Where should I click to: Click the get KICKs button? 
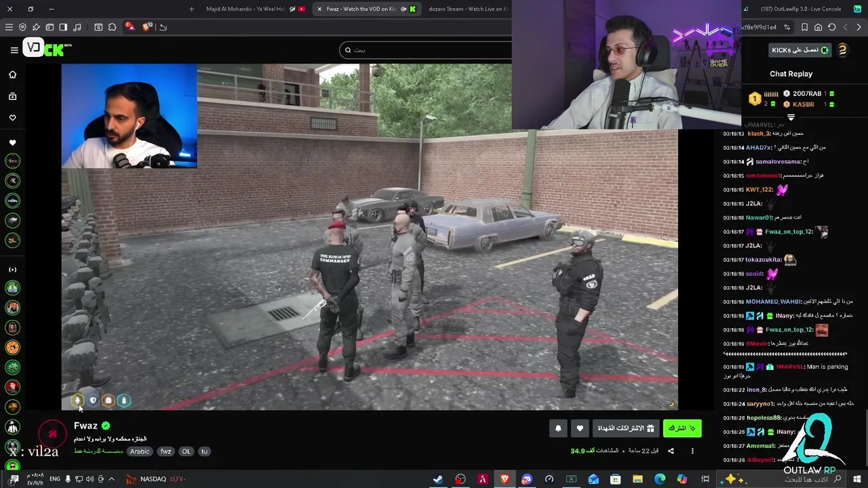pos(800,50)
